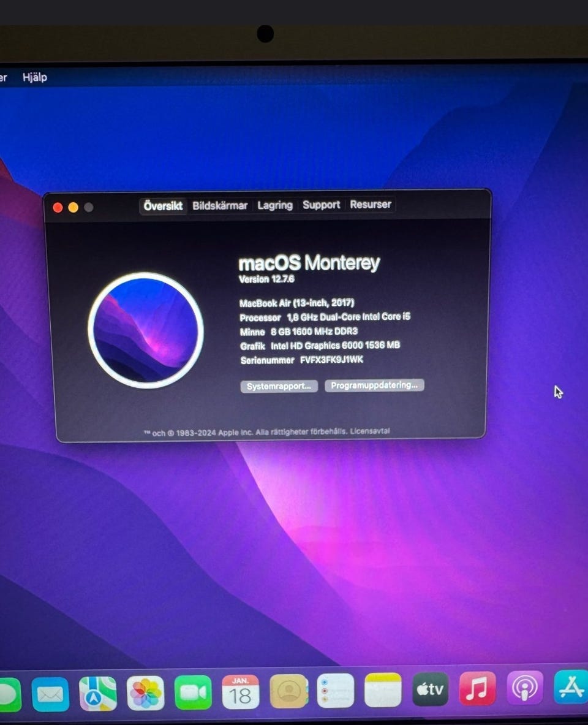Viewport: 588px width, 725px height.
Task: Open the Photos app icon
Action: 146,693
